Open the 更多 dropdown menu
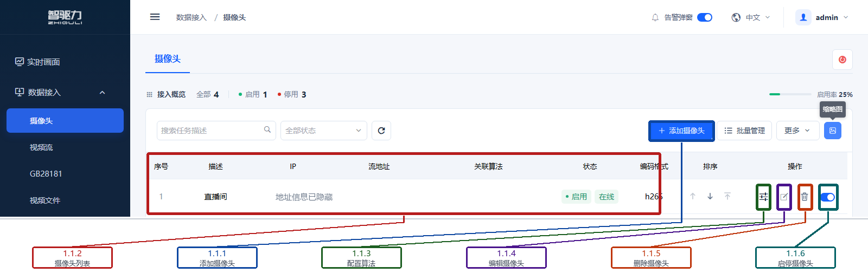The width and height of the screenshot is (868, 279). (797, 131)
